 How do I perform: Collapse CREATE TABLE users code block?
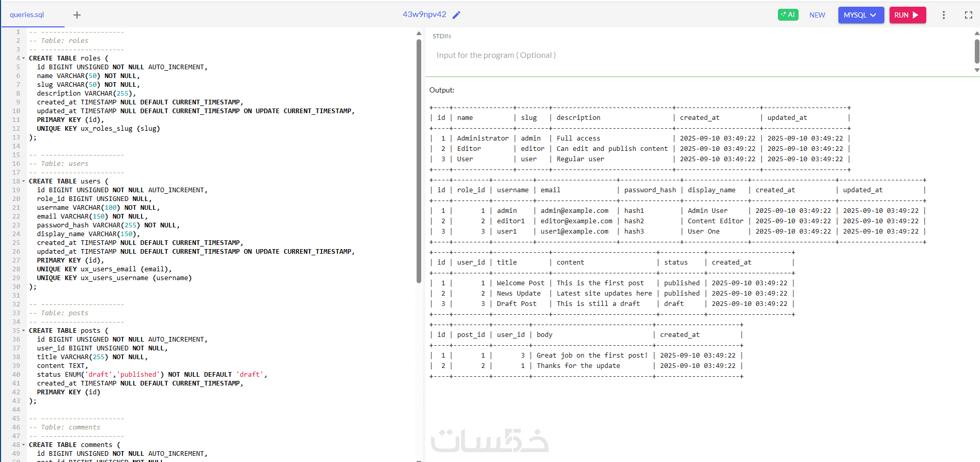pyautogui.click(x=24, y=181)
